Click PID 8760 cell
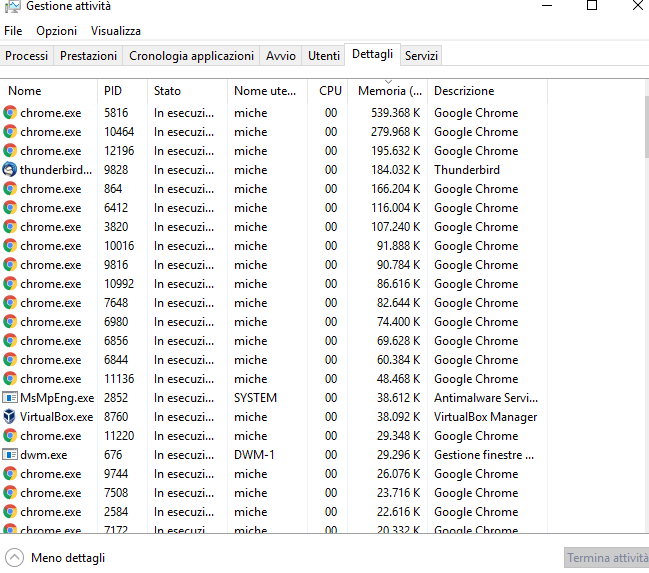649x573 pixels. 116,417
